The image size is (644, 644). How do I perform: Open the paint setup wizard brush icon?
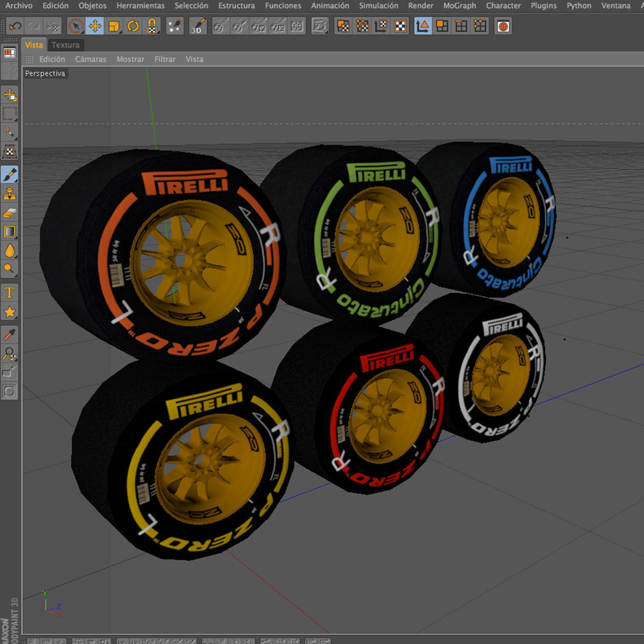pos(175,26)
